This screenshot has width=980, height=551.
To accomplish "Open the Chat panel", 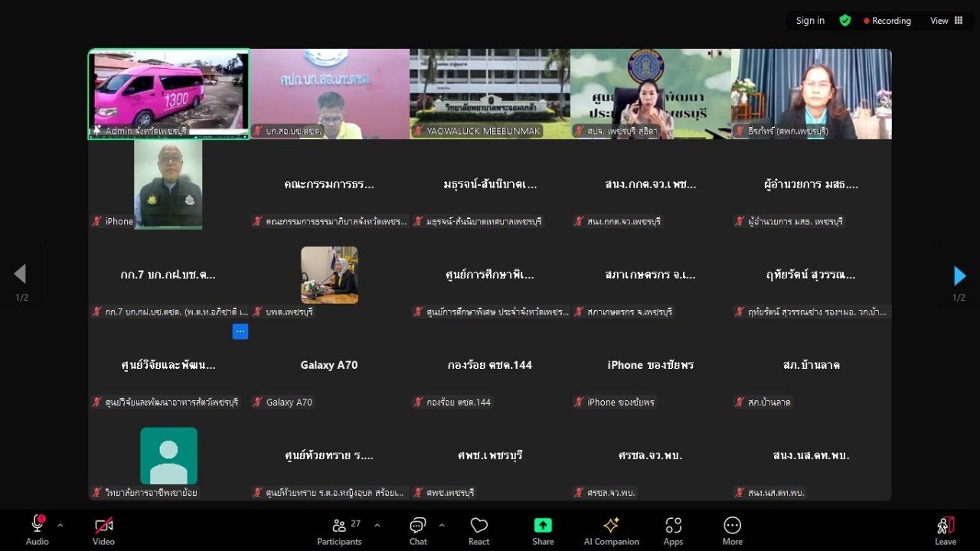I will click(418, 526).
